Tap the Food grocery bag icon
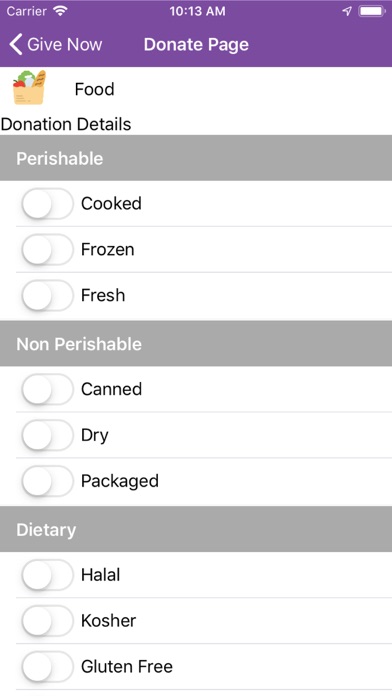 coord(29,88)
